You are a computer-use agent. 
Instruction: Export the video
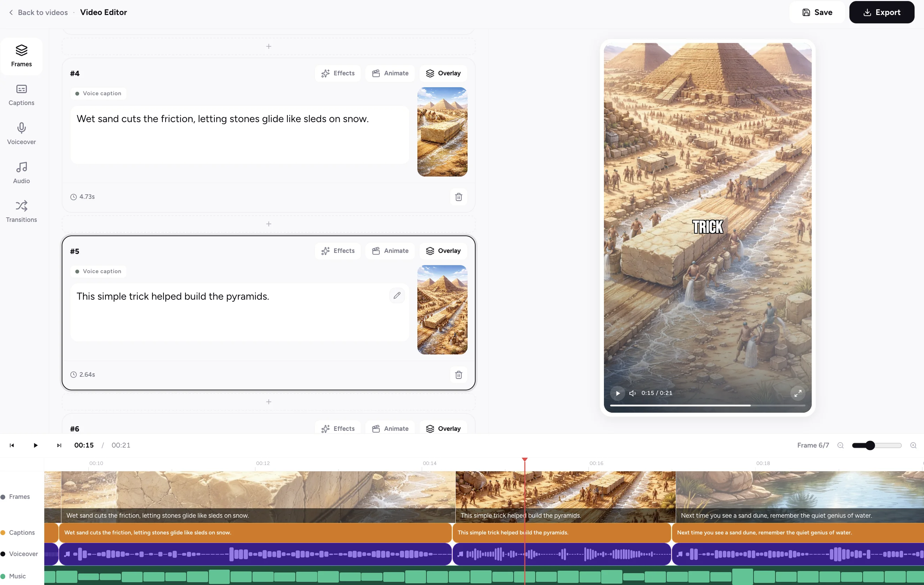pyautogui.click(x=881, y=12)
